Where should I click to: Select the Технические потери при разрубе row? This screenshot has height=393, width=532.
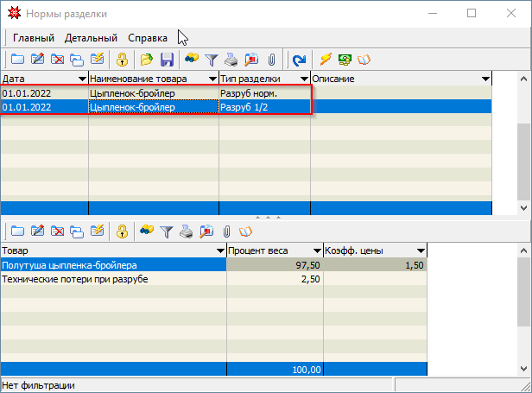tap(112, 279)
